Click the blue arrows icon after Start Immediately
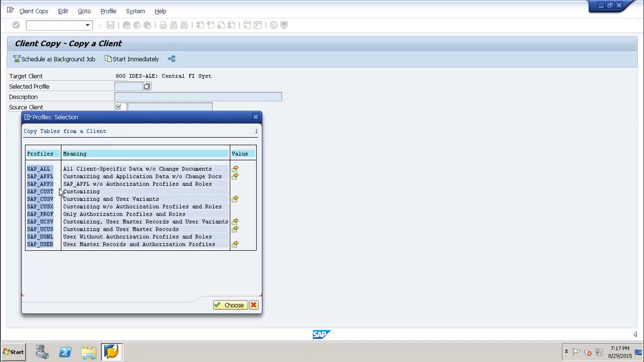 172,59
